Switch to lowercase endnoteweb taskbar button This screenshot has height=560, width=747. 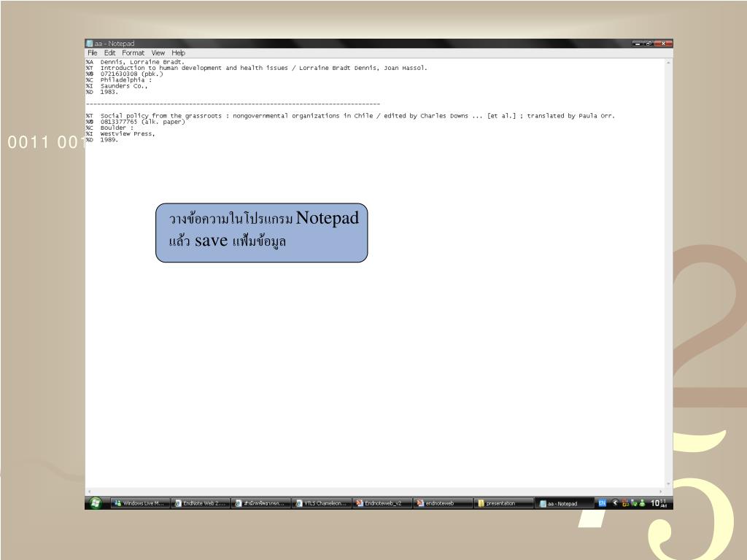443,503
